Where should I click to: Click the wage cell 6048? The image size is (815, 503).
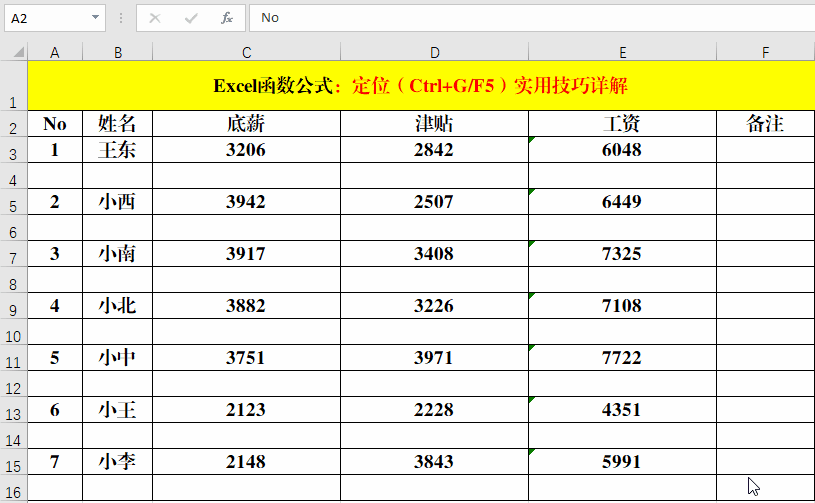point(623,150)
